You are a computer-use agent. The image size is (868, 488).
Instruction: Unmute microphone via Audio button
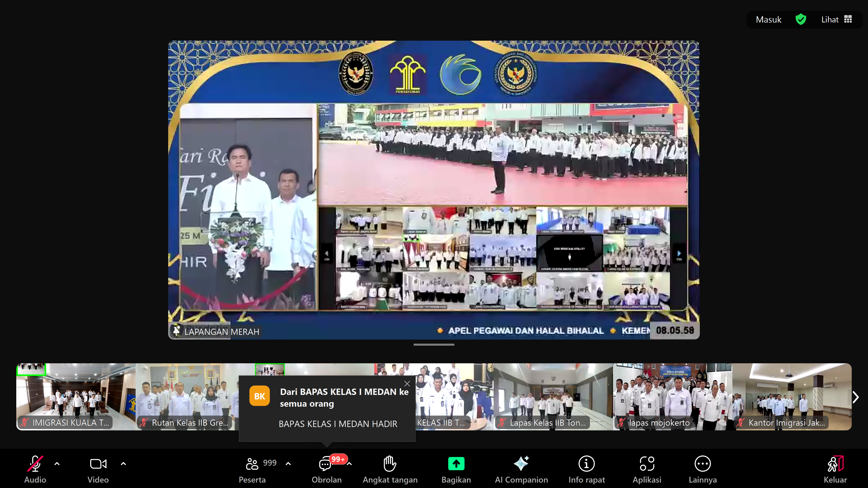pyautogui.click(x=35, y=469)
